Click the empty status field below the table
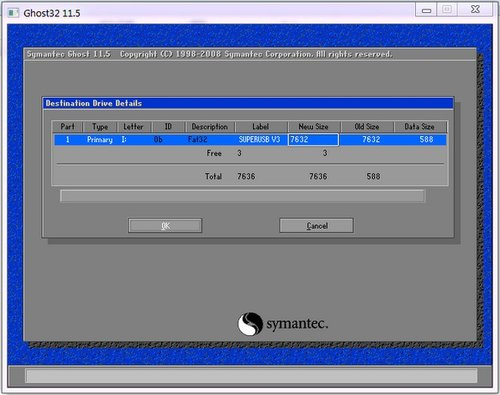This screenshot has height=395, width=500. 242,196
